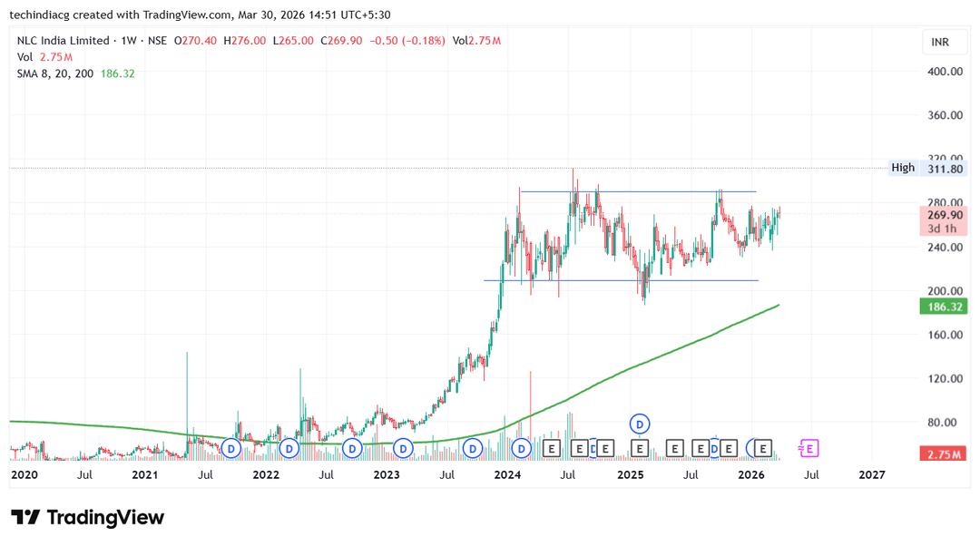
Task: Select the Vol 2.75M legend entry
Action: tap(44, 57)
